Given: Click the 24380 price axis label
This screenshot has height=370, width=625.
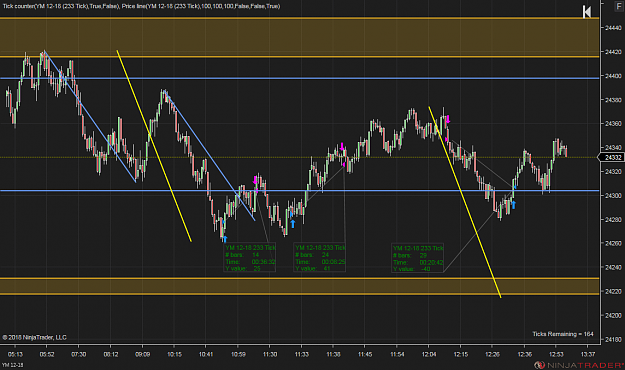Looking at the screenshot, I should coord(613,100).
